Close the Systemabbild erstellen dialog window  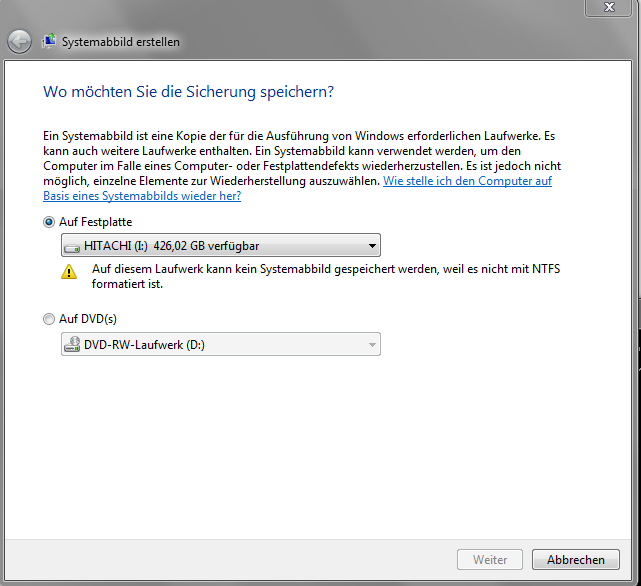click(608, 7)
